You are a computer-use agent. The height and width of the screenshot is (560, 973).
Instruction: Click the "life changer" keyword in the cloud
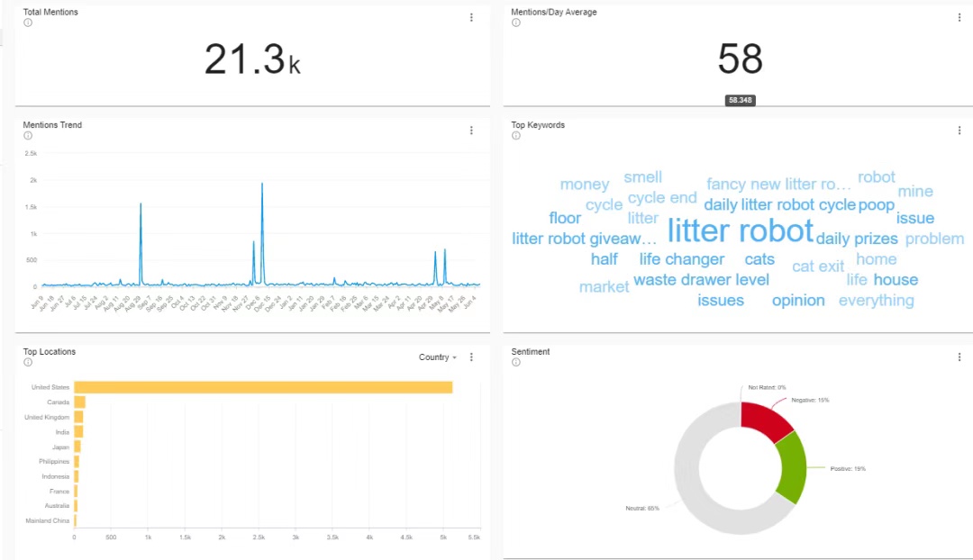point(681,259)
